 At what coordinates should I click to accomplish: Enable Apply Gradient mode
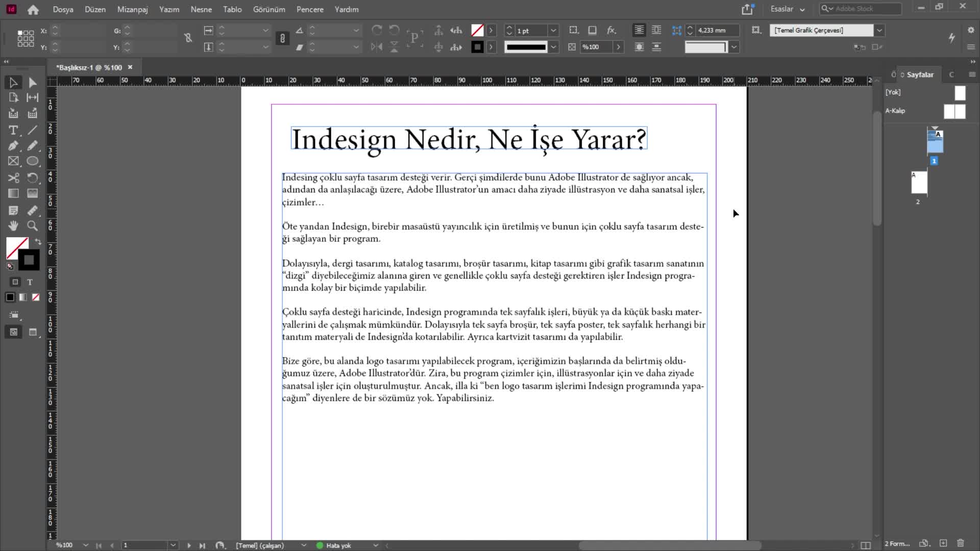click(23, 297)
